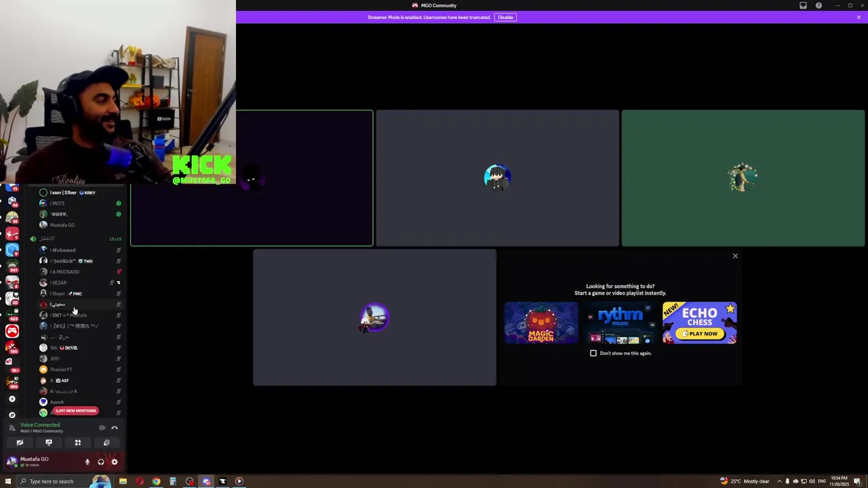868x488 pixels.
Task: Dismiss the Streamer Mode banner
Action: (859, 17)
